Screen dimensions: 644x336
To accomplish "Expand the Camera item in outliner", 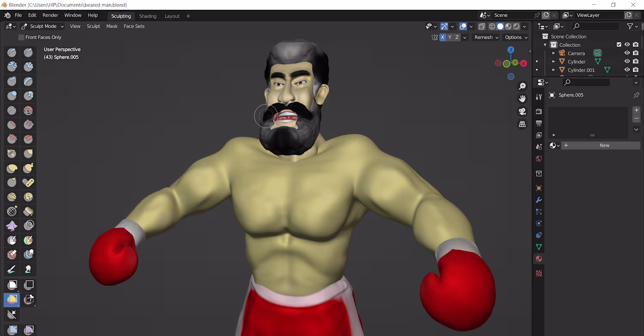I will point(553,53).
